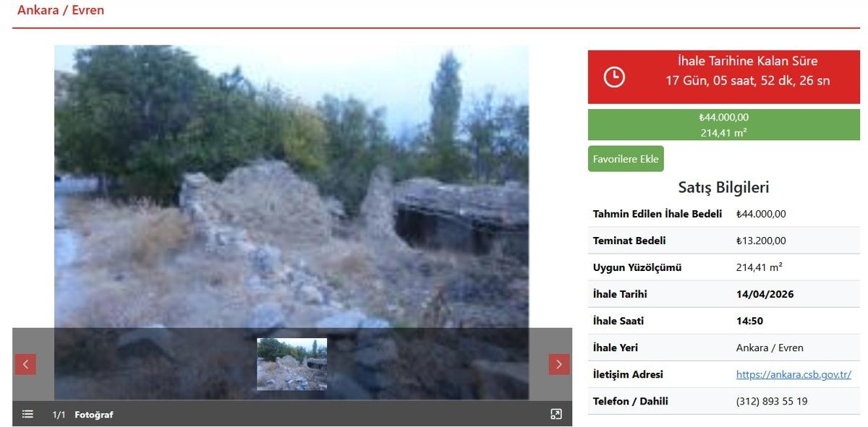The height and width of the screenshot is (427, 868).
Task: Open the gallery thumbnail list icon
Action: (x=27, y=414)
